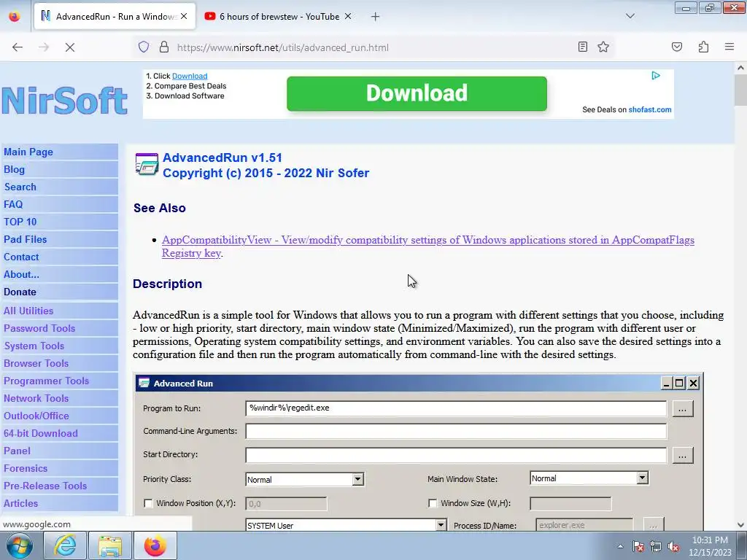
Task: Open the Extensions puzzle icon
Action: [x=703, y=47]
